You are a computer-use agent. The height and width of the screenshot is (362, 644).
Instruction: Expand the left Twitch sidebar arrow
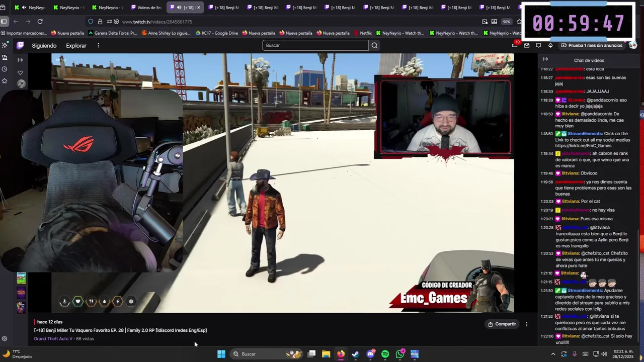coord(20,60)
